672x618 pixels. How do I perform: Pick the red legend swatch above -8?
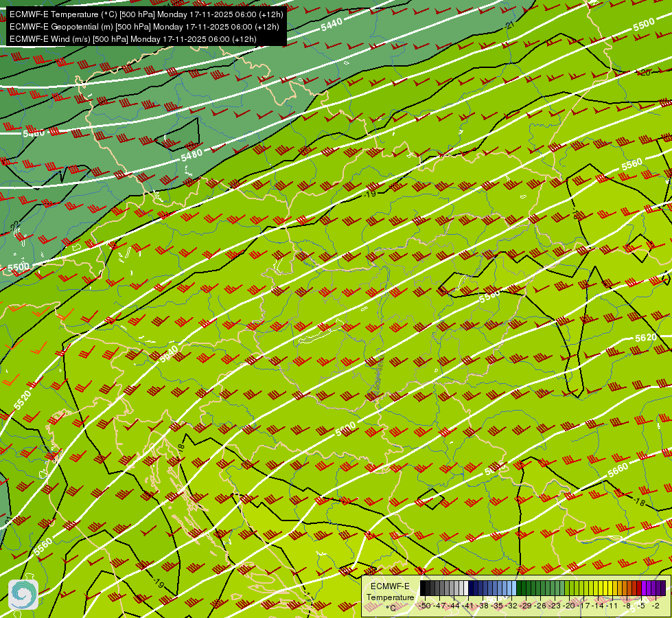click(x=639, y=588)
